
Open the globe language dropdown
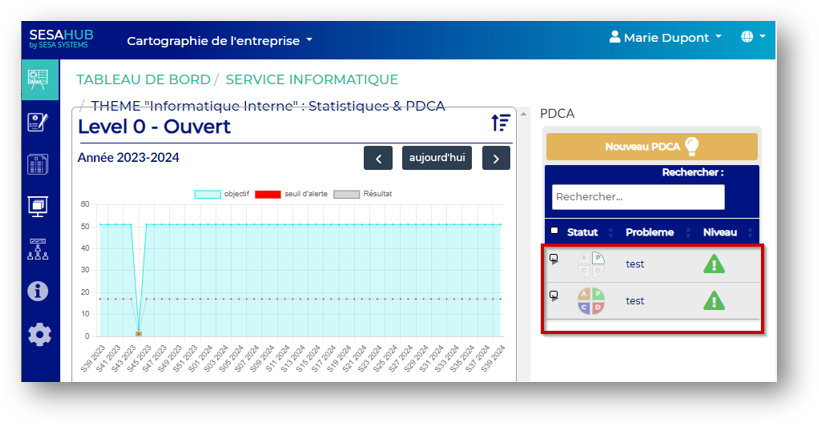coord(753,37)
